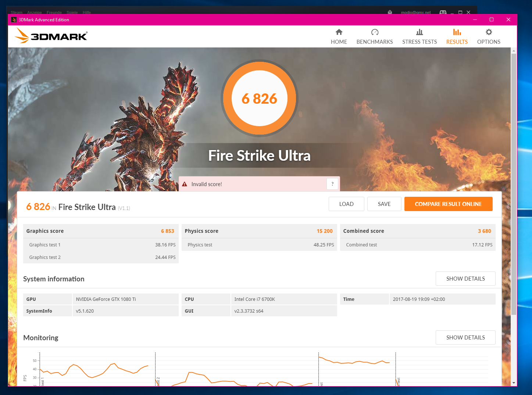Image resolution: width=532 pixels, height=395 pixels.
Task: Open the modio@gmx.net account dropdown in Steam
Action: pos(416,13)
